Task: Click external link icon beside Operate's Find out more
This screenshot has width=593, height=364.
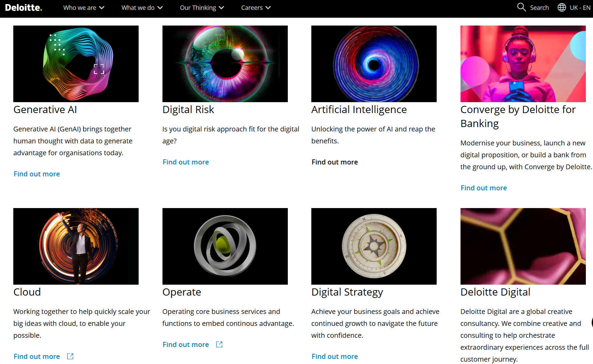Action: pyautogui.click(x=219, y=344)
